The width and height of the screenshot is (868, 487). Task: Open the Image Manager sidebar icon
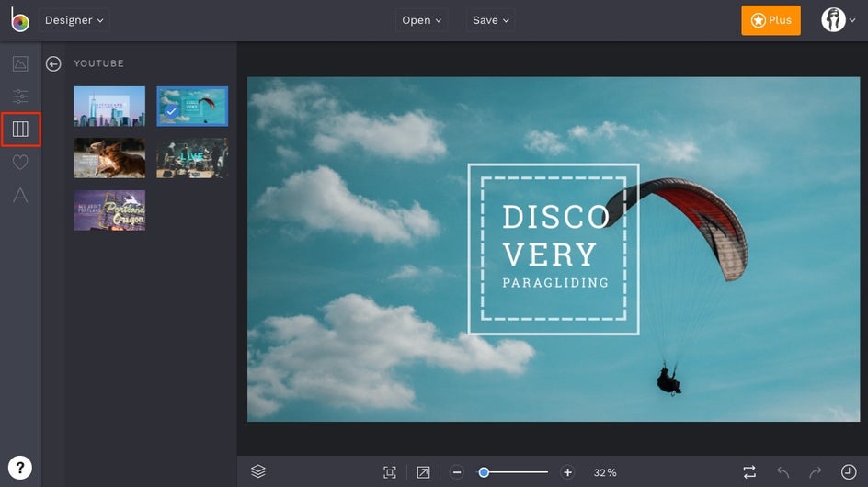coord(20,63)
